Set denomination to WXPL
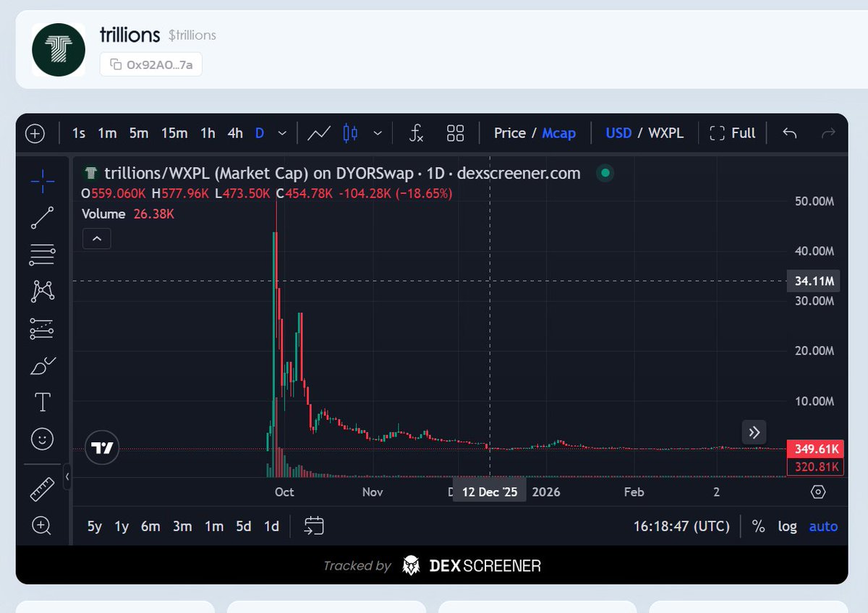Viewport: 868px width, 613px height. point(665,133)
